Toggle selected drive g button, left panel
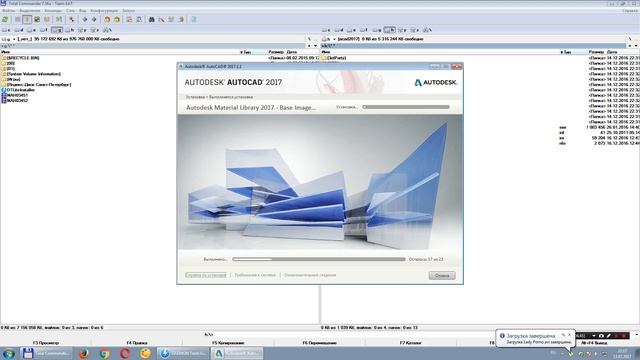The width and height of the screenshot is (640, 360). point(57,30)
